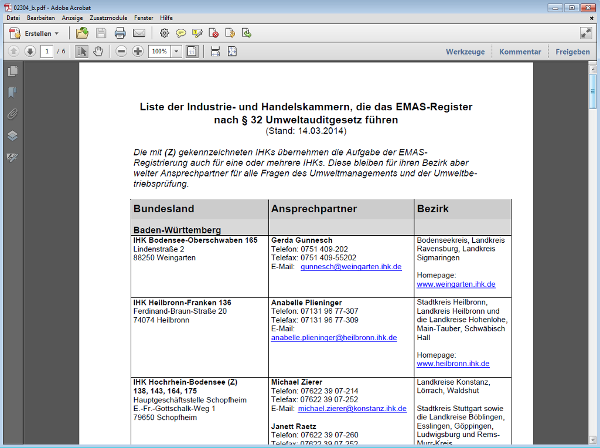Print the document using the printer icon
The height and width of the screenshot is (448, 600).
120,33
